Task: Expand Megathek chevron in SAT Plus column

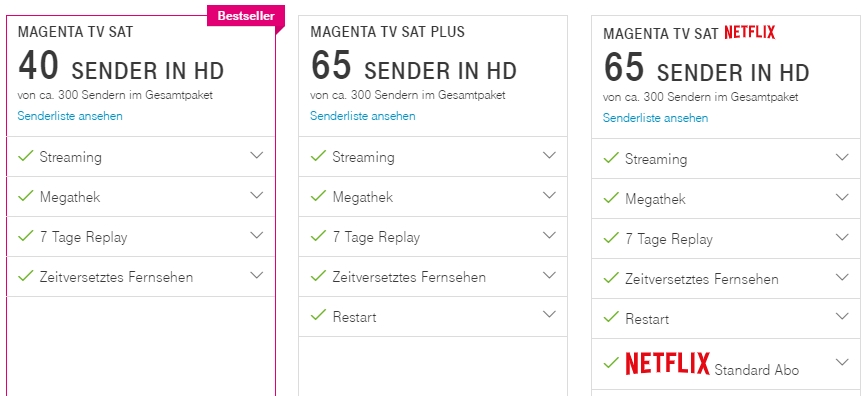Action: point(549,195)
